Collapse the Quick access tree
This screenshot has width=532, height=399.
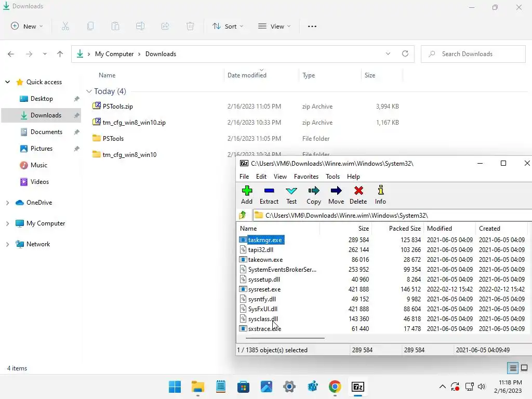click(x=7, y=82)
